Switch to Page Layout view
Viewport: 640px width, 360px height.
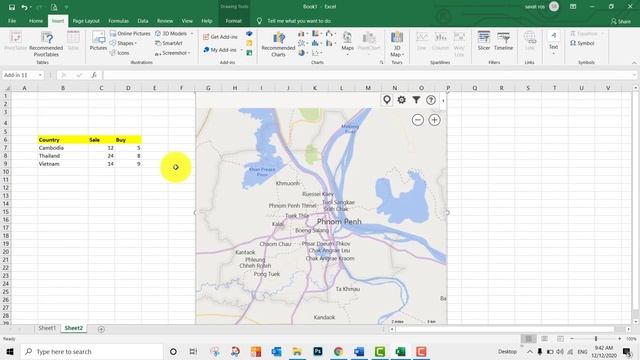[x=544, y=339]
